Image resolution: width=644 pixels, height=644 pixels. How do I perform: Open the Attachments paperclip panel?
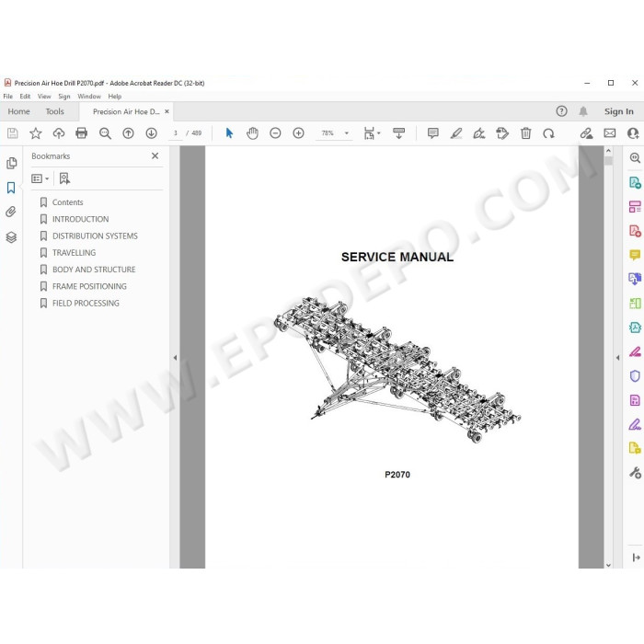point(11,212)
